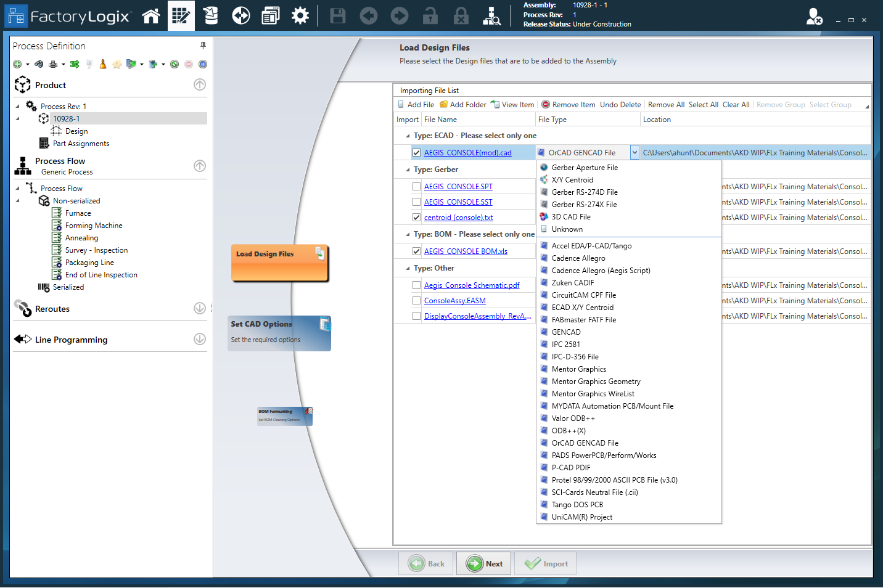This screenshot has height=588, width=883.
Task: Uncheck the centroid (console).txt checkbox
Action: click(417, 218)
